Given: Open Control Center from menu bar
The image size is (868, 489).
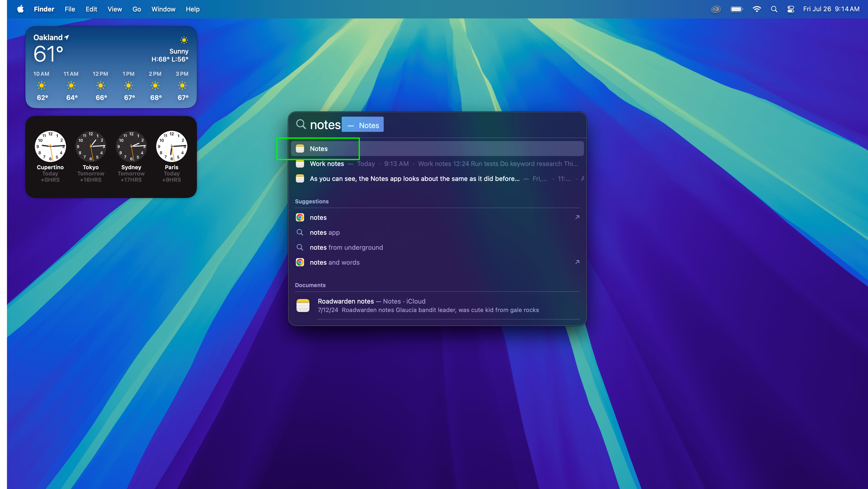Looking at the screenshot, I should [x=791, y=9].
